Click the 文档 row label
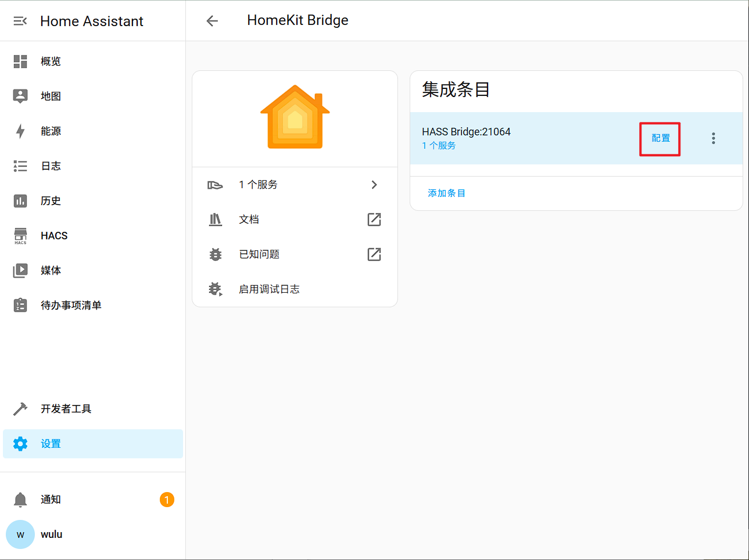The width and height of the screenshot is (749, 560). (249, 220)
